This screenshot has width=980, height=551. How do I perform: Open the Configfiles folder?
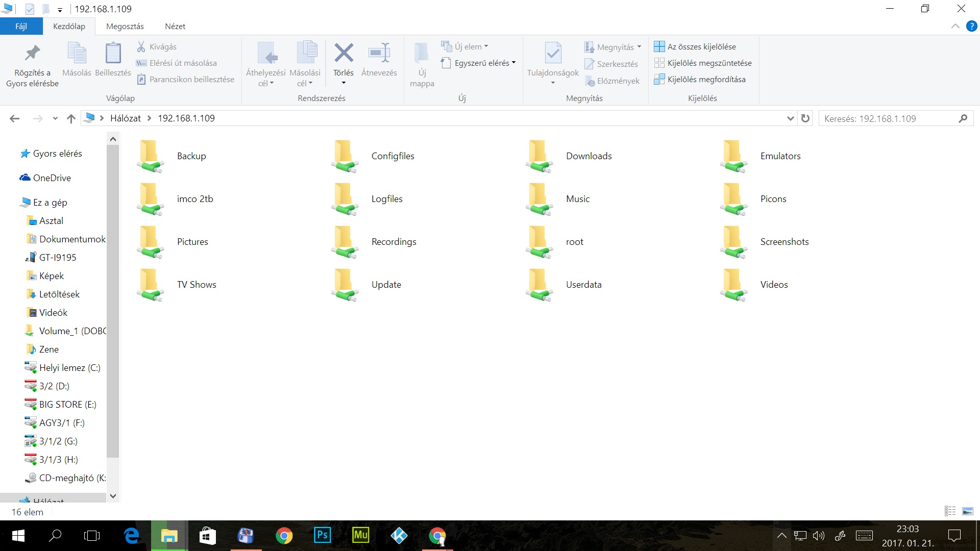pos(373,156)
